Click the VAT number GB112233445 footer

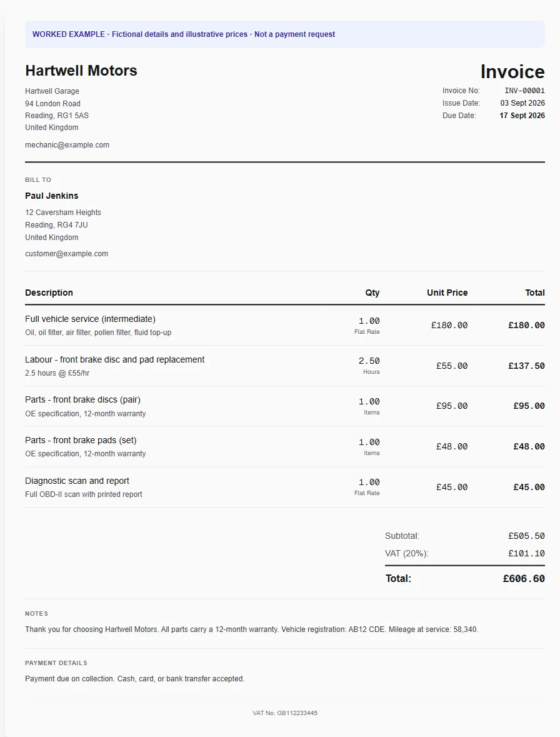click(285, 713)
